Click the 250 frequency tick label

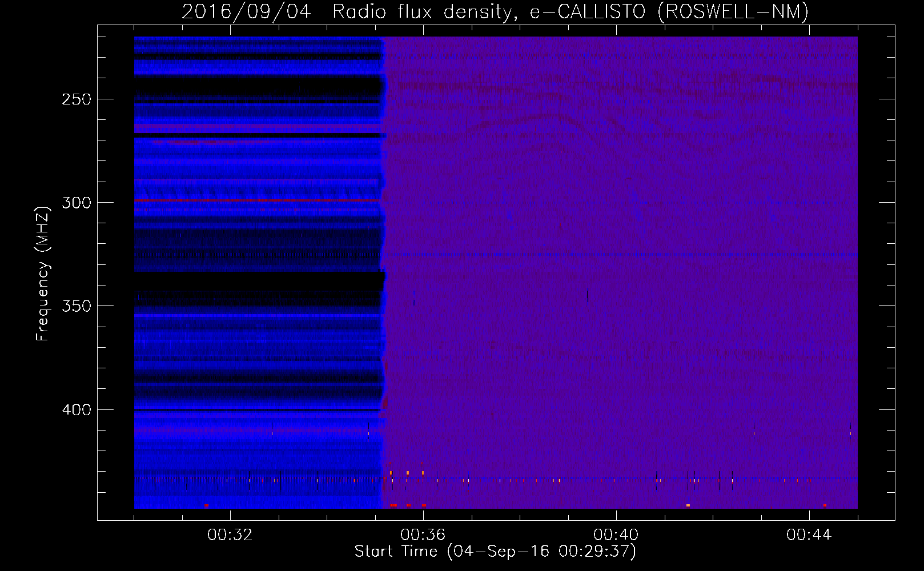(77, 99)
